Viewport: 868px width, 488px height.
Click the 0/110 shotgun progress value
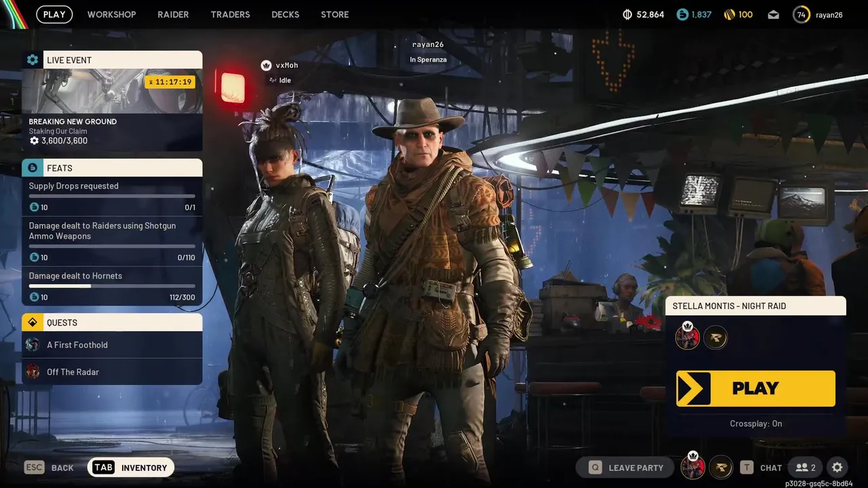point(186,258)
